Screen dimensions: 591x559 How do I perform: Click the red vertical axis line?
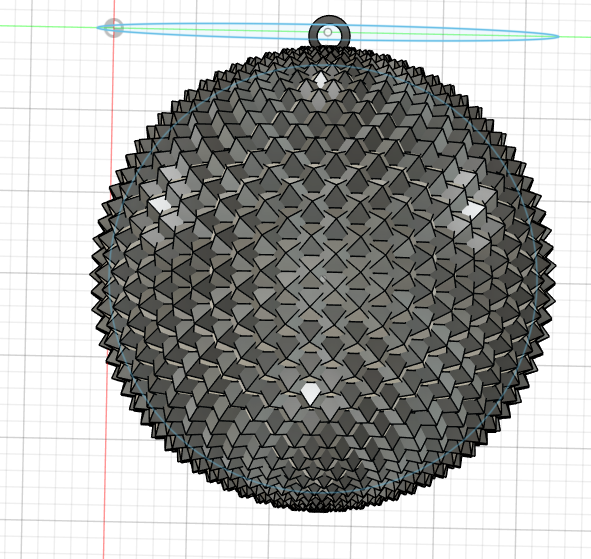point(109,279)
